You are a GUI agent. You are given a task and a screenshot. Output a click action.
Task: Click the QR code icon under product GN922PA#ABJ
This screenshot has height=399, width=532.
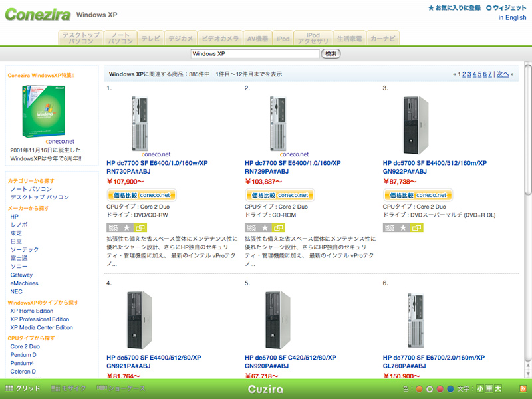point(390,227)
